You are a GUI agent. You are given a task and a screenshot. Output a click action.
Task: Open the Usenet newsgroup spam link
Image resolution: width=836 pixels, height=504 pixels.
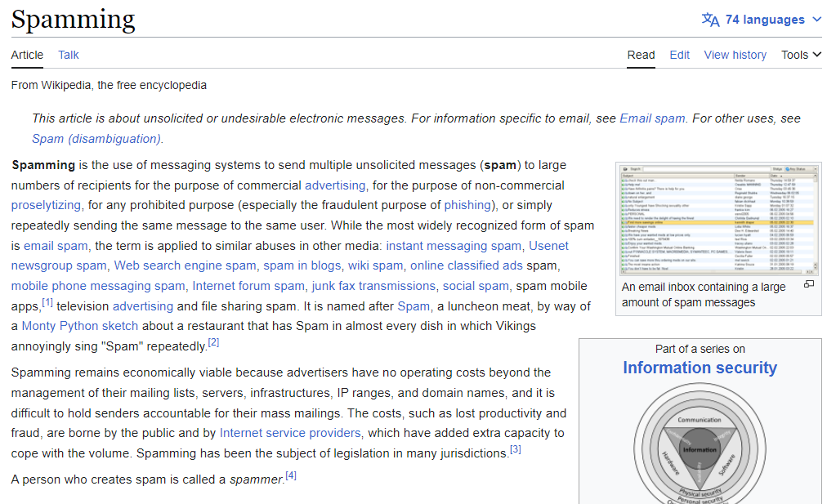coord(548,246)
